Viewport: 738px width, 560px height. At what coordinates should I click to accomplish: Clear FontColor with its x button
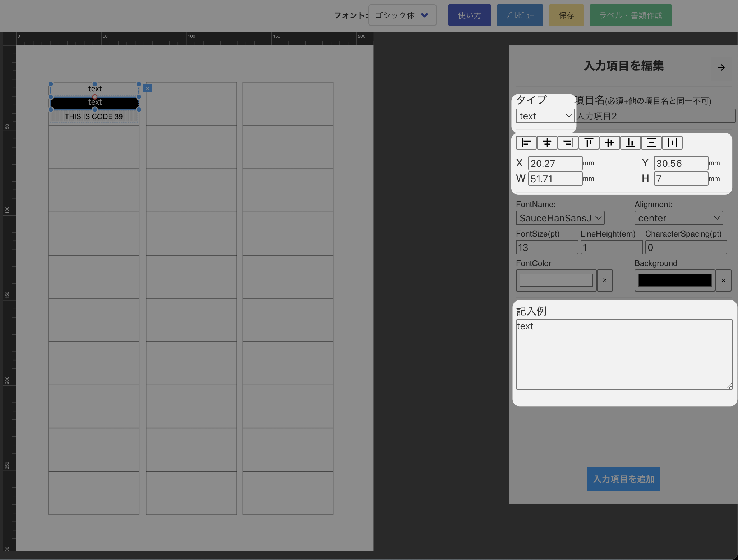click(x=605, y=280)
